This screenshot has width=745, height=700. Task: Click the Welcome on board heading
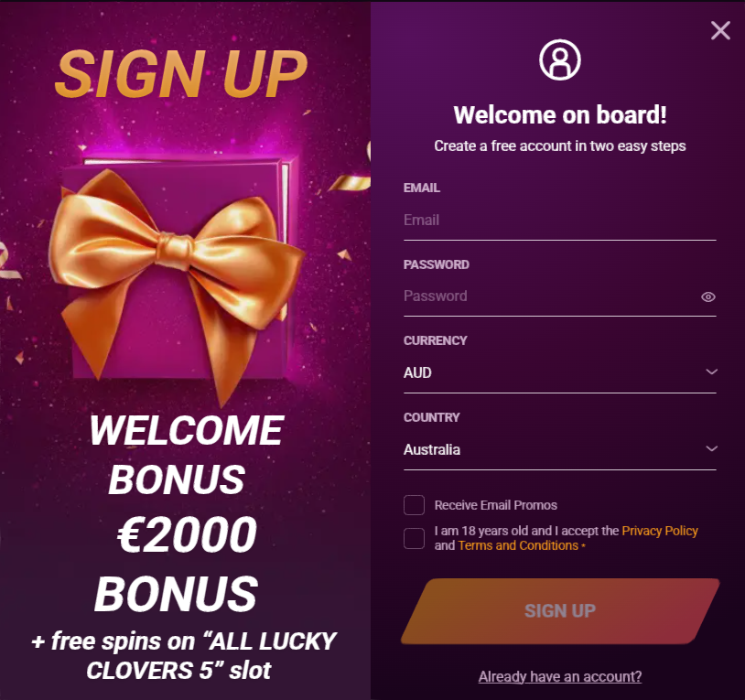(560, 115)
